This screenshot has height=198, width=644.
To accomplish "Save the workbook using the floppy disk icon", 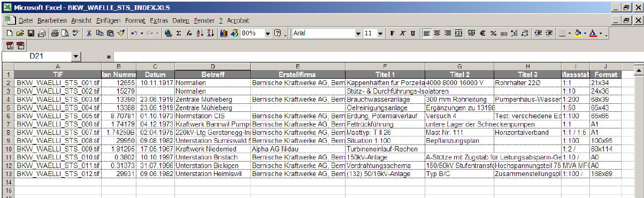I will pos(31,33).
